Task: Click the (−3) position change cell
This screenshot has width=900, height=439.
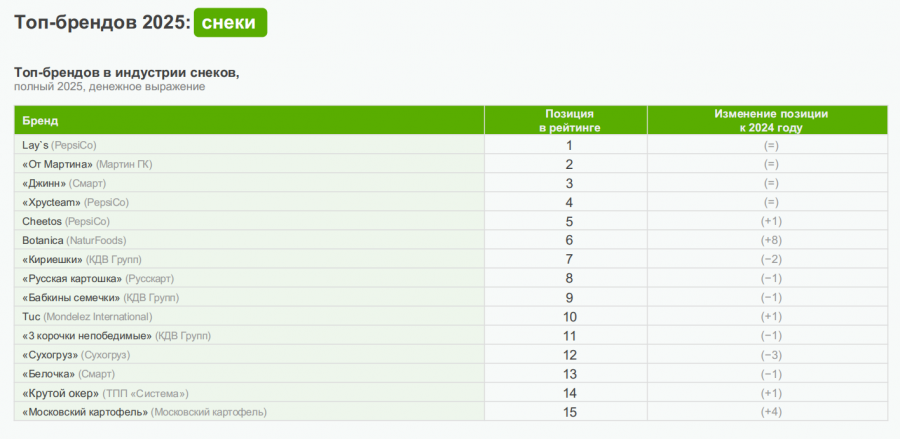Action: coord(770,354)
